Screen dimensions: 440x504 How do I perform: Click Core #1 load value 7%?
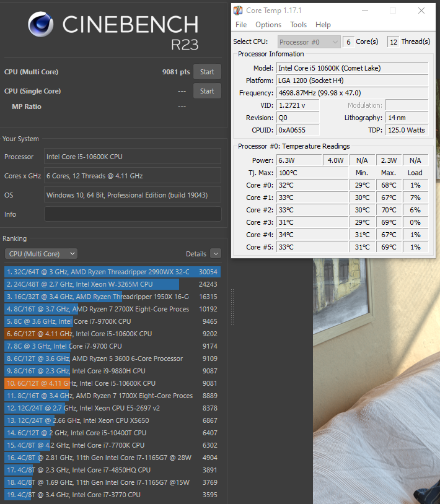(415, 198)
